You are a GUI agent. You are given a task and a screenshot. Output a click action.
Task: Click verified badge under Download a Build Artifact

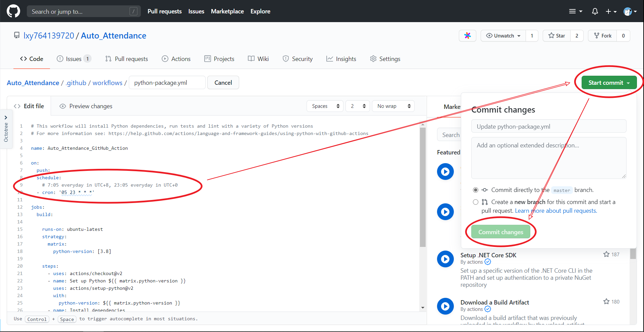click(488, 309)
